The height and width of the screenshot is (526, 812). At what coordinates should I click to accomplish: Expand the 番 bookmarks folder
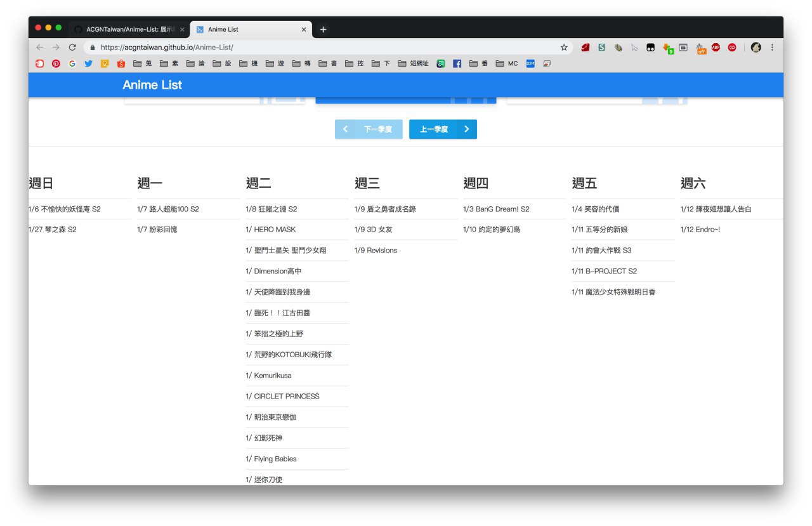tap(478, 63)
